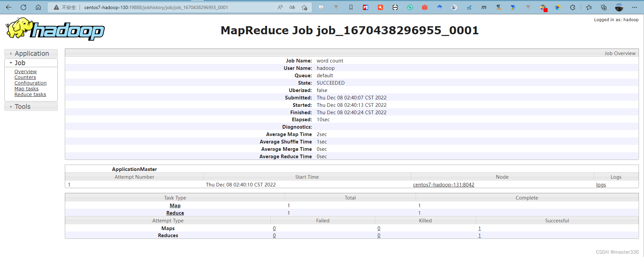The width and height of the screenshot is (644, 257).
Task: Open the Configuration link
Action: [x=31, y=83]
